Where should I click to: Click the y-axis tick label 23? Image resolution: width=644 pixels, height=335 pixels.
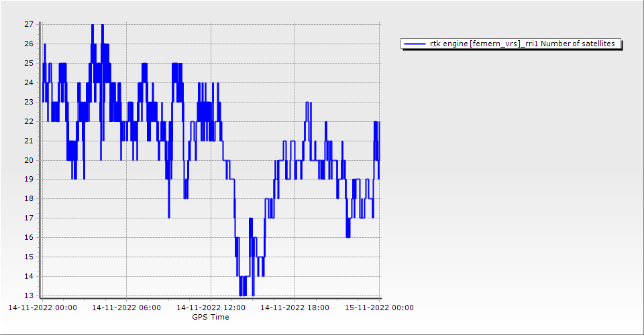click(x=29, y=102)
